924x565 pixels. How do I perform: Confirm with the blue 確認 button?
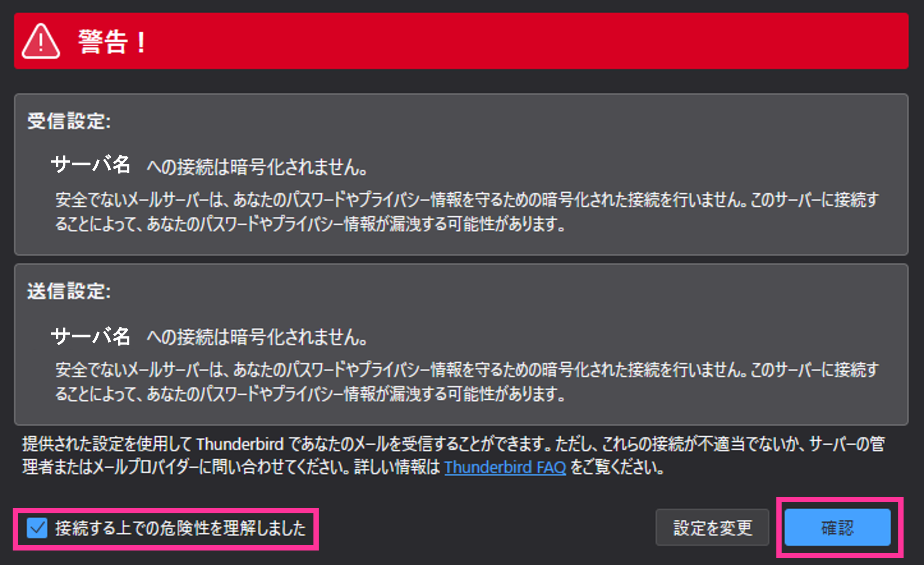tap(837, 527)
